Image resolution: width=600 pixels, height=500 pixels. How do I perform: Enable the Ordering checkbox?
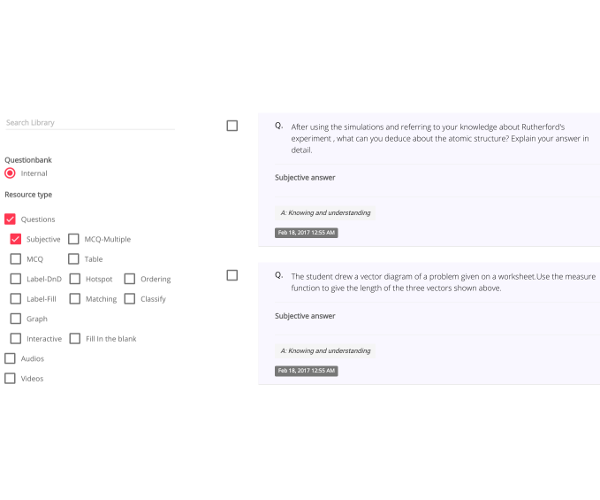(x=130, y=279)
